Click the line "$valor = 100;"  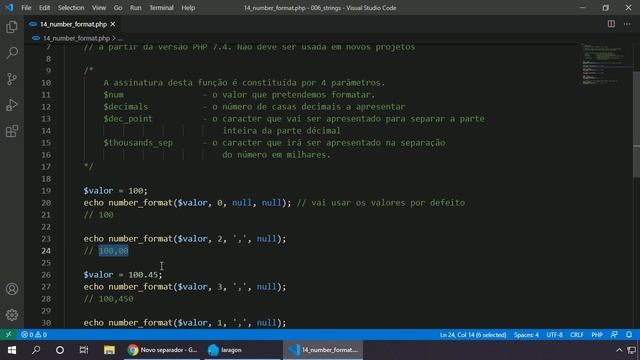pyautogui.click(x=116, y=191)
